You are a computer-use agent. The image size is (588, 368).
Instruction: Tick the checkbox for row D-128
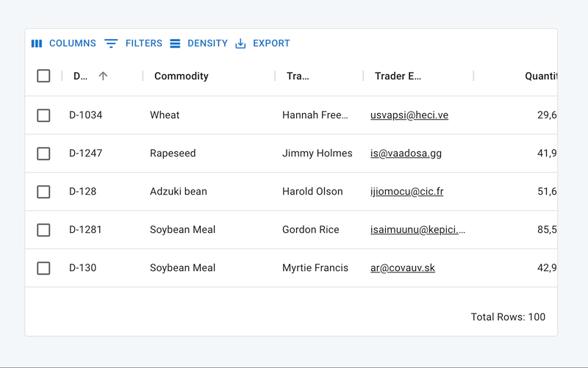coord(43,192)
